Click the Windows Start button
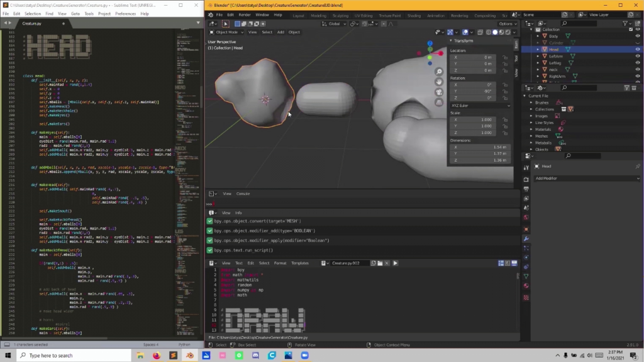644x362 pixels. point(8,356)
